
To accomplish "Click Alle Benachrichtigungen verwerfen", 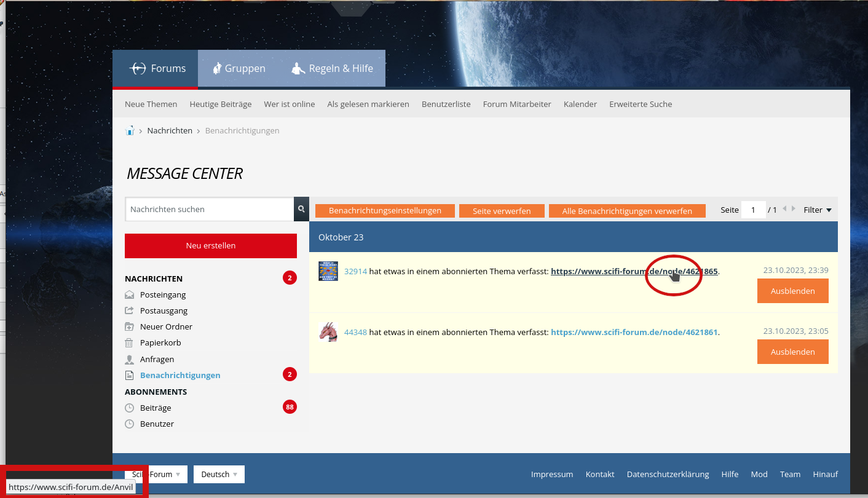I will (x=627, y=211).
